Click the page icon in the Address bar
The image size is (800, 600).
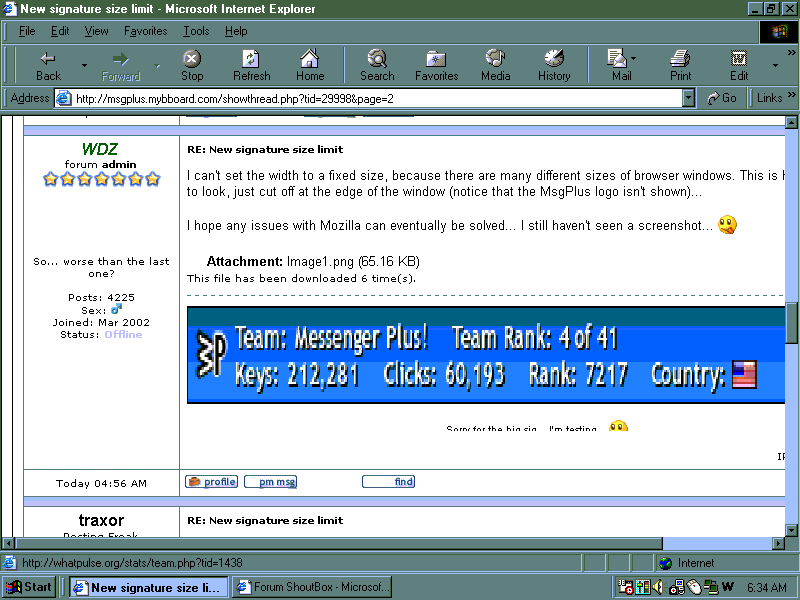63,98
